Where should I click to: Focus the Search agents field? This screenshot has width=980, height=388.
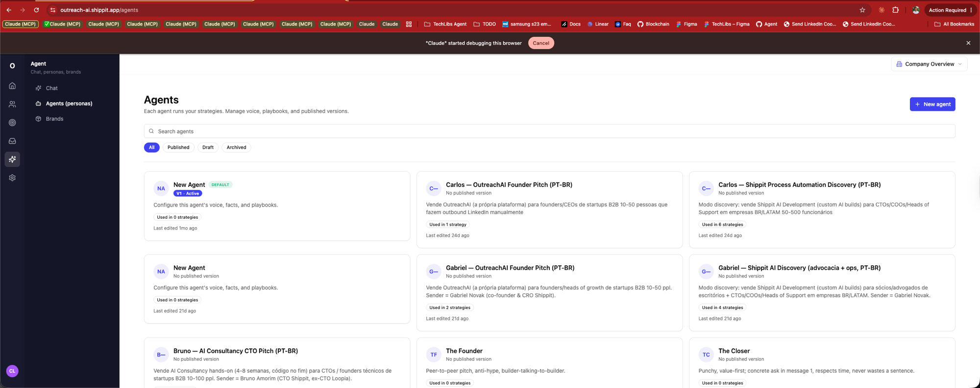[549, 131]
